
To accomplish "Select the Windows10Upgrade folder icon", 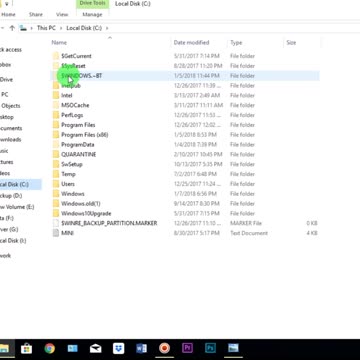I will [56, 213].
